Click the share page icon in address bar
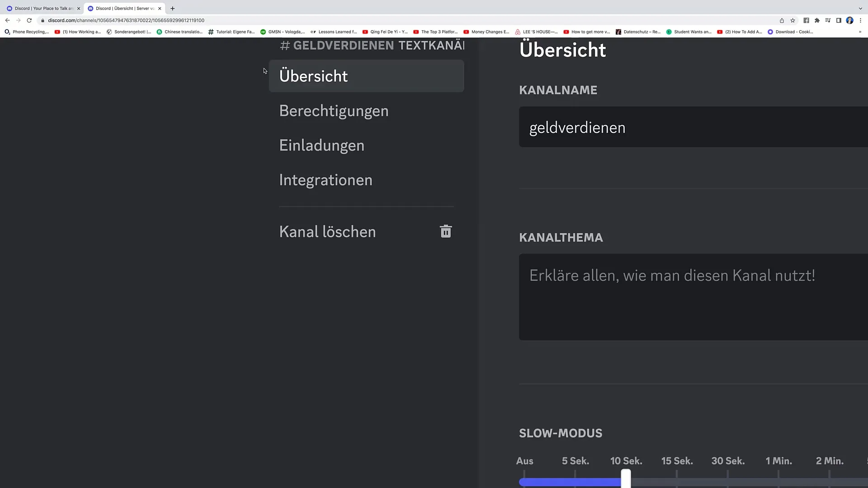868x488 pixels. coord(782,20)
